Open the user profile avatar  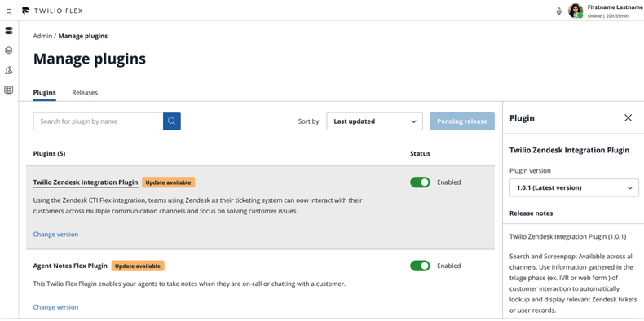pyautogui.click(x=576, y=11)
